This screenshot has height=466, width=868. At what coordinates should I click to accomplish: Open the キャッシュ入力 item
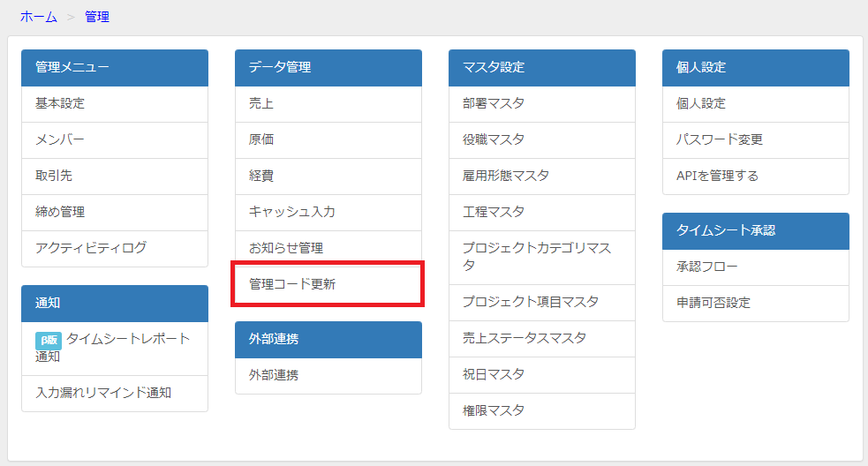pos(328,213)
